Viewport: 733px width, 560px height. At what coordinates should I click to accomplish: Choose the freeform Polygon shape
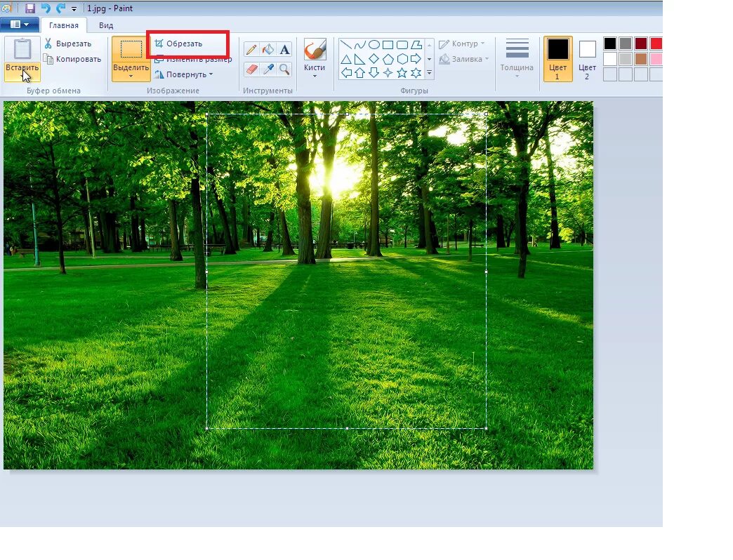[x=416, y=45]
